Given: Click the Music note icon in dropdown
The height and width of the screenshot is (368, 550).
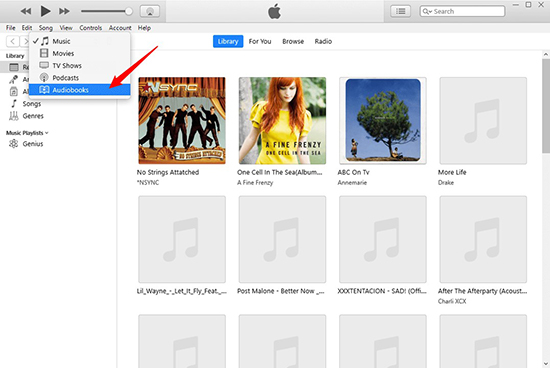Looking at the screenshot, I should pyautogui.click(x=45, y=41).
